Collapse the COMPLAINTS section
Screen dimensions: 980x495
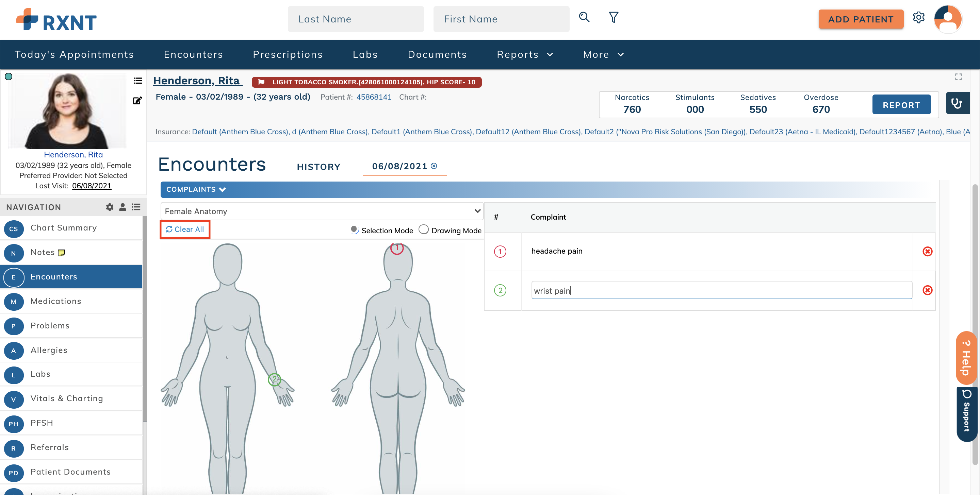[196, 189]
